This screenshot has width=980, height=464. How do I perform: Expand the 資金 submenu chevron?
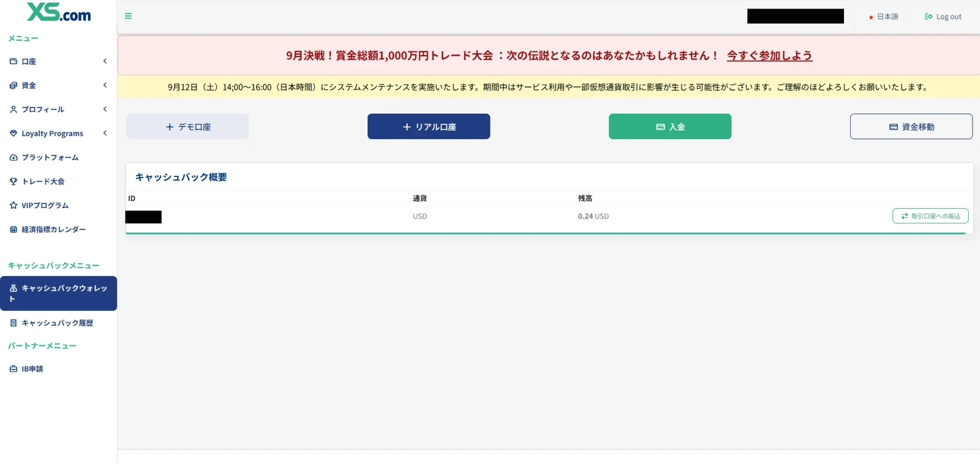[105, 84]
